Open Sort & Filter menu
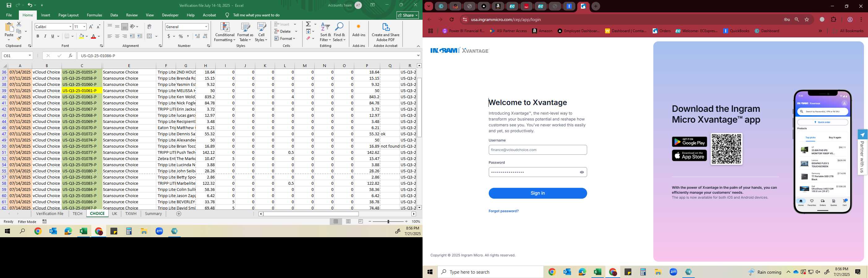The width and height of the screenshot is (868, 278). click(x=325, y=32)
